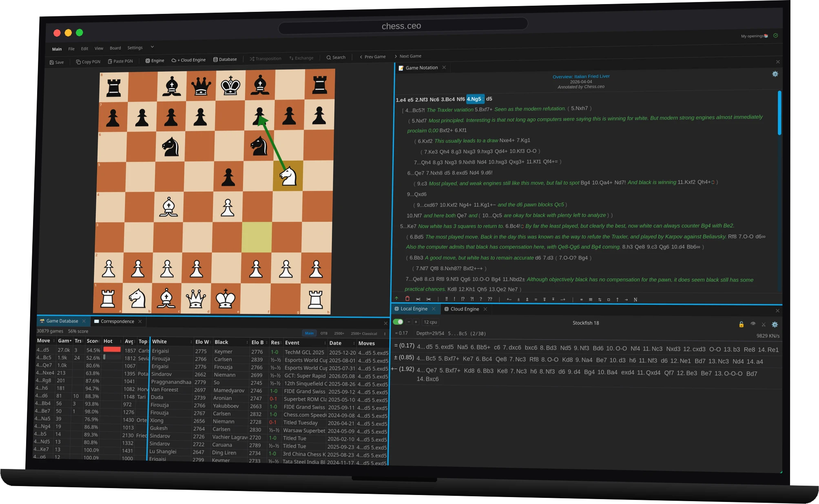819x504 pixels.
Task: Insert the −+ black winning symbol
Action: click(563, 299)
